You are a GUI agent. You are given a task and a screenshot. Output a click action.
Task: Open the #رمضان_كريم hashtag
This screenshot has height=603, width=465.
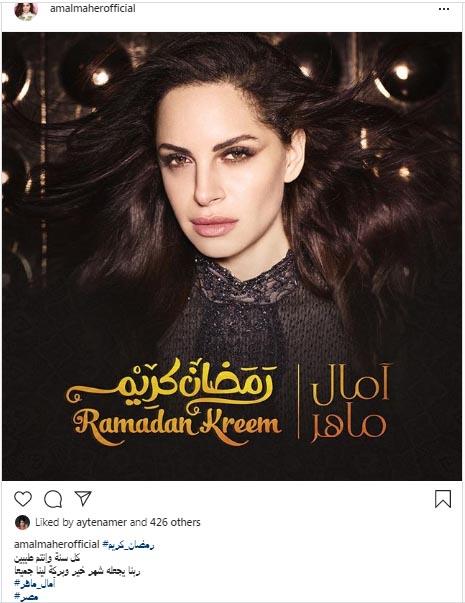(128, 545)
